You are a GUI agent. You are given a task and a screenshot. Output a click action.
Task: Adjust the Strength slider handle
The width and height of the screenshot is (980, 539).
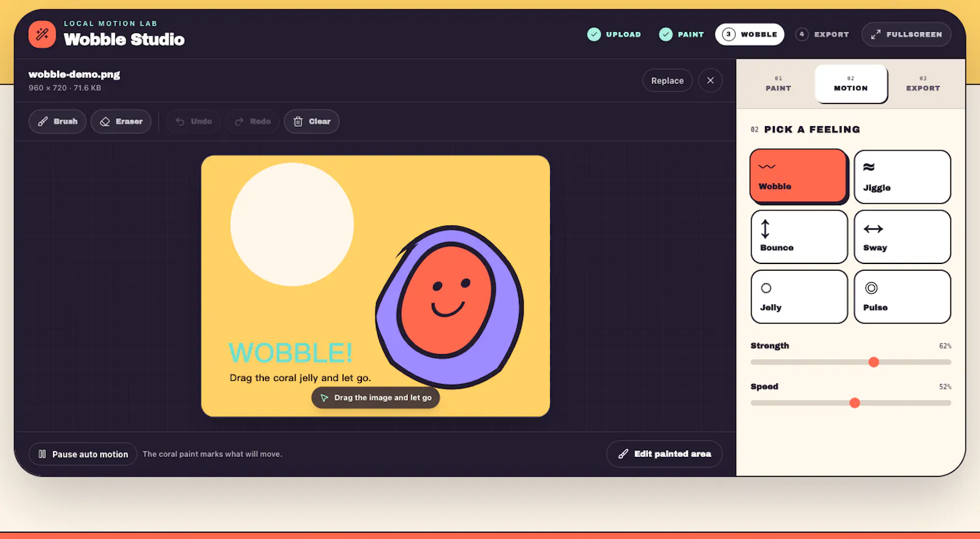874,362
